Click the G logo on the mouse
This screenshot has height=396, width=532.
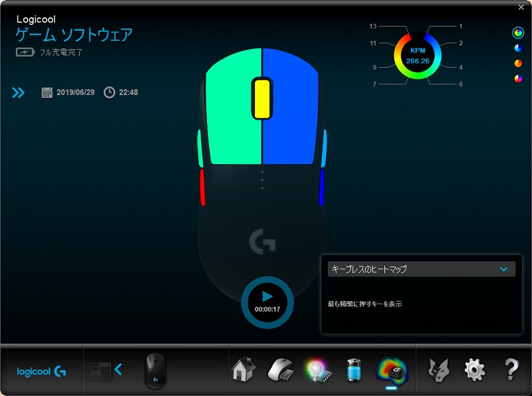[262, 241]
